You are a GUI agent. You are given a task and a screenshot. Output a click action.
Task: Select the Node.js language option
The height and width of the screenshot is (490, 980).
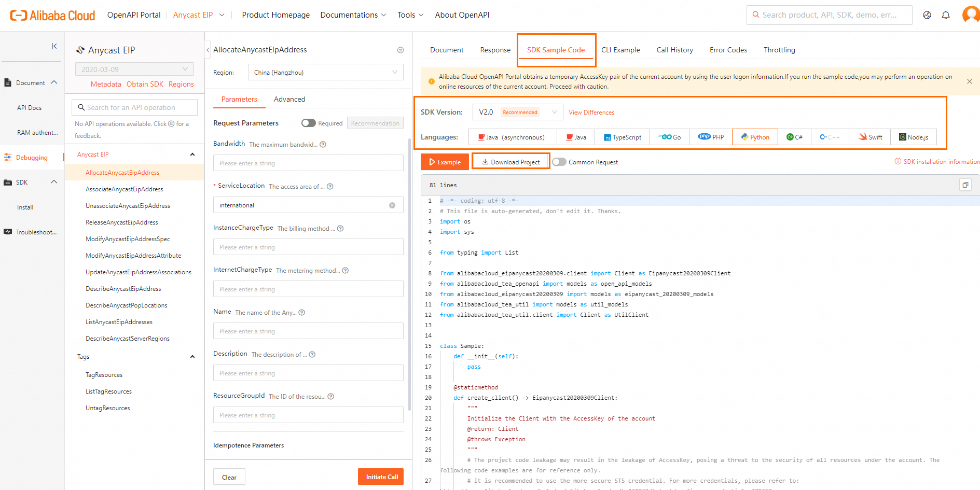914,137
